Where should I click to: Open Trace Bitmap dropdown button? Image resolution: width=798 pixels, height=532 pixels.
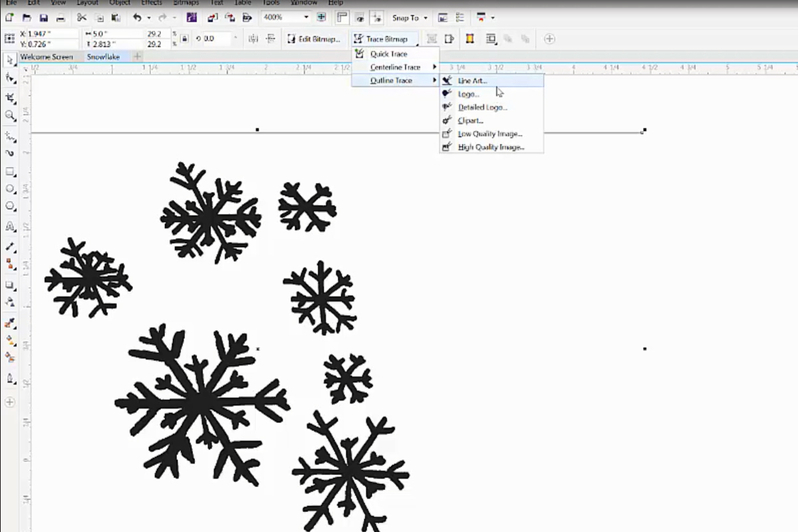coord(385,39)
